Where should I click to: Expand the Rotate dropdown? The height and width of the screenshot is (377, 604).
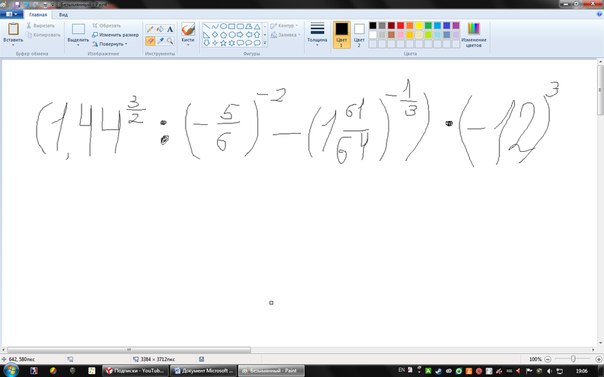(x=110, y=44)
